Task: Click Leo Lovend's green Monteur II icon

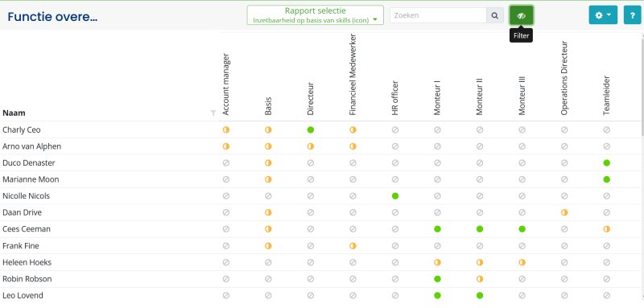Action: coord(480,295)
